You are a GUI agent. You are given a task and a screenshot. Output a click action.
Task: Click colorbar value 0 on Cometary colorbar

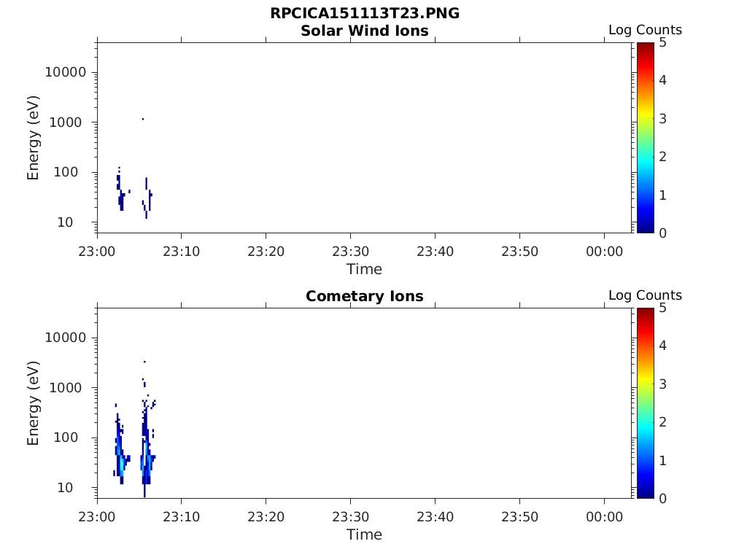[x=662, y=499]
